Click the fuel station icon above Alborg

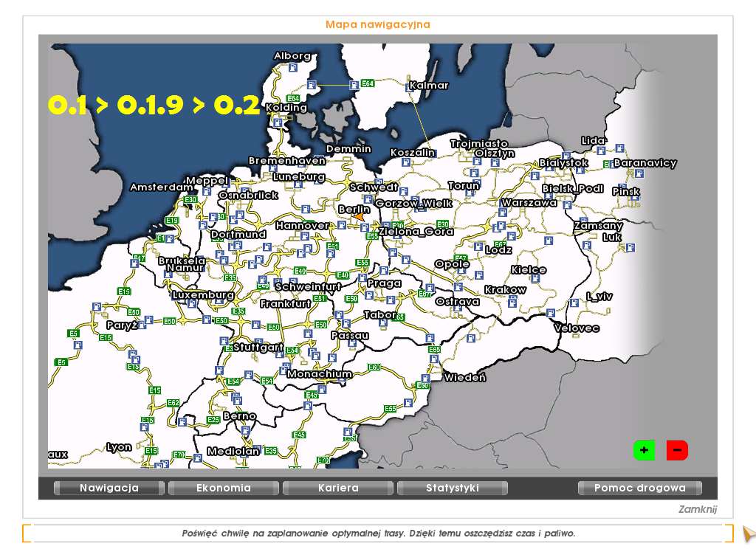[x=293, y=67]
